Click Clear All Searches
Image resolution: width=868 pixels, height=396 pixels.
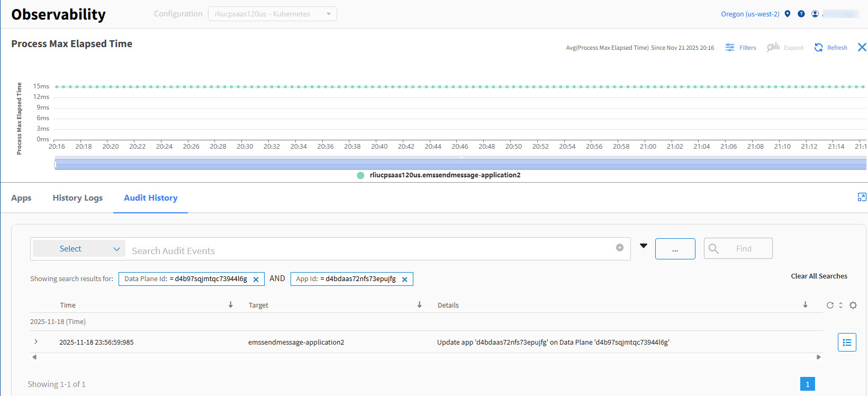point(819,276)
